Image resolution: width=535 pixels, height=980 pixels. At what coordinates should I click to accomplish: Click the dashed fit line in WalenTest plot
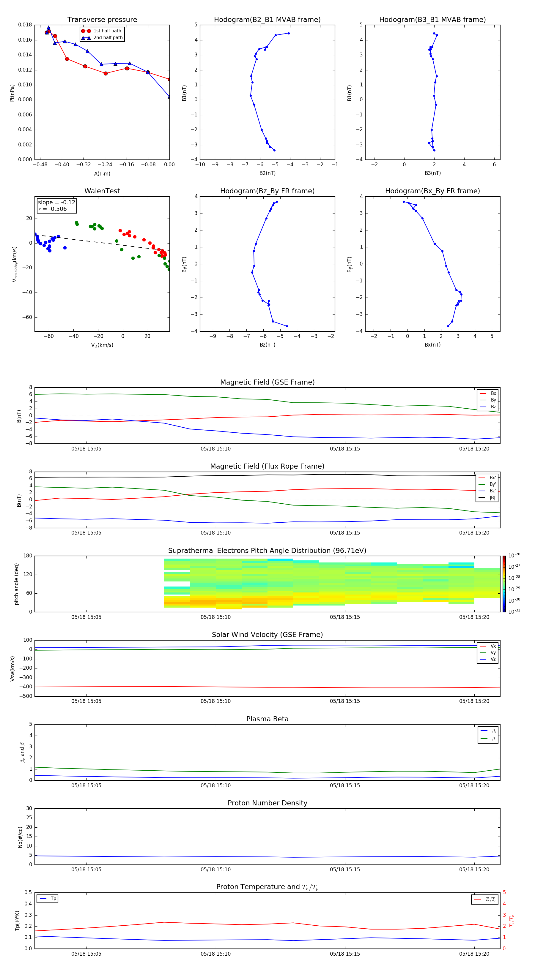pos(102,243)
